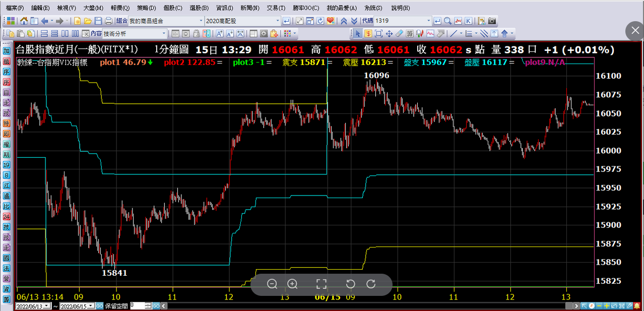
Task: Click the zoom out magnifier in the viewer overlay
Action: coord(272,284)
